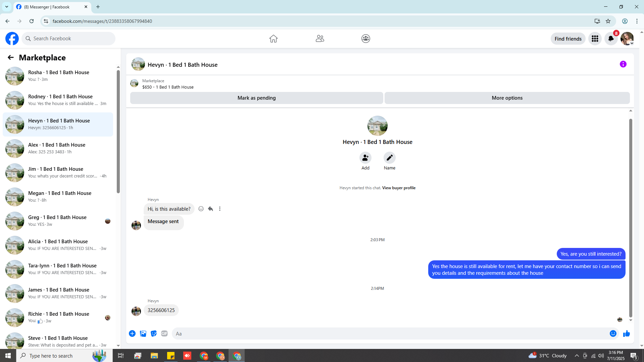
Task: Open the weather widget showing 31°C Cloudy
Action: click(x=547, y=356)
